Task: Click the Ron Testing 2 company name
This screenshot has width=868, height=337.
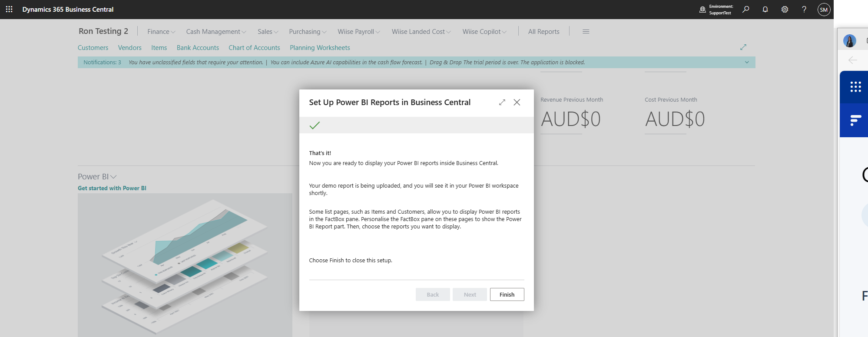Action: coord(103,31)
